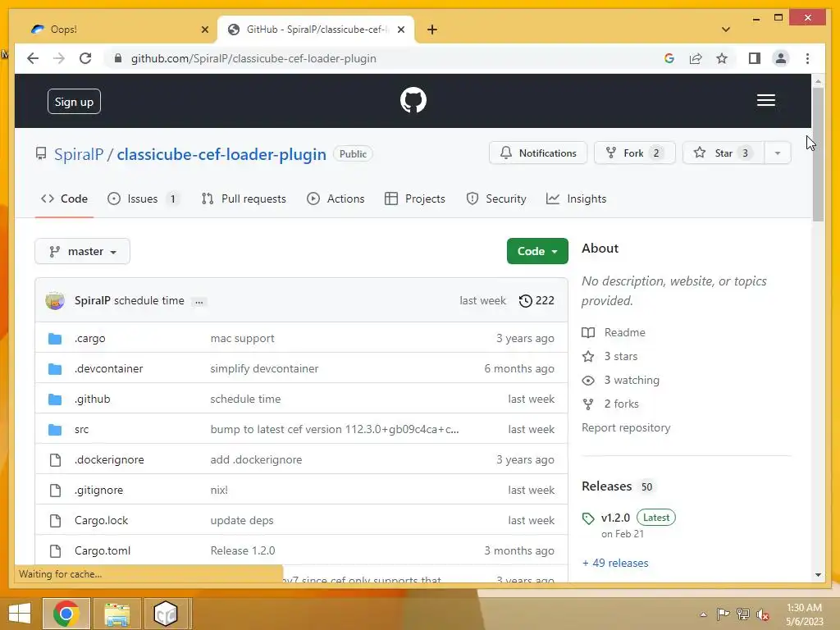This screenshot has width=840, height=630.
Task: Open the green Code dropdown
Action: [x=537, y=251]
